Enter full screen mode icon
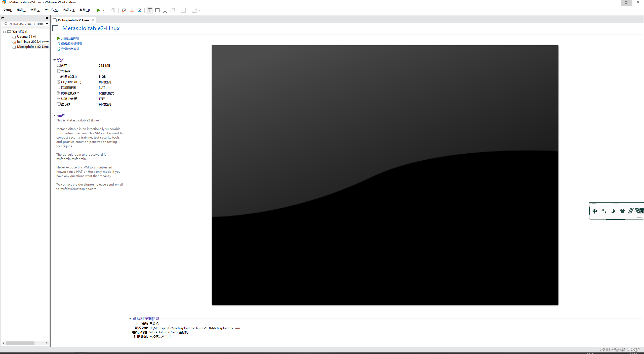The width and height of the screenshot is (644, 354). pyautogui.click(x=165, y=10)
